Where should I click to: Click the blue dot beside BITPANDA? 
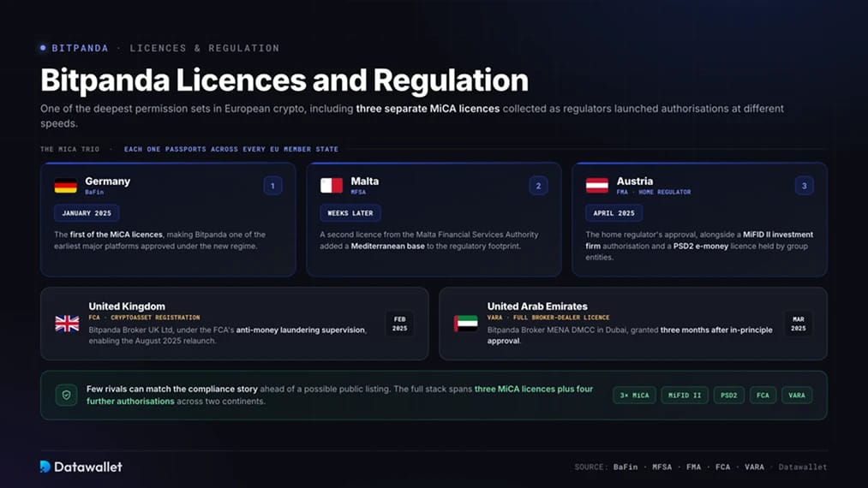coord(43,48)
